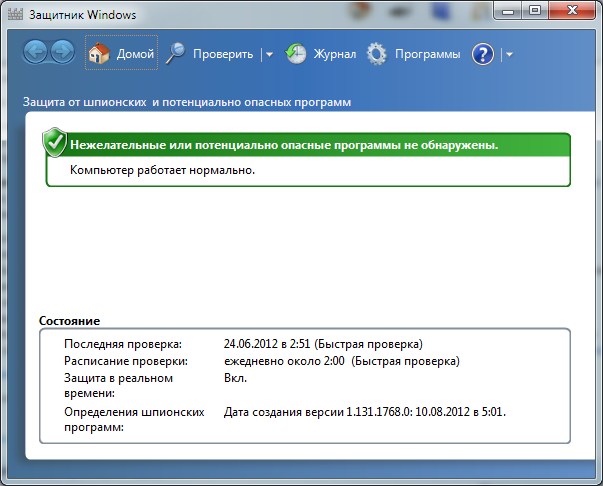
Task: Go forward with the right arrow button
Action: tap(62, 52)
